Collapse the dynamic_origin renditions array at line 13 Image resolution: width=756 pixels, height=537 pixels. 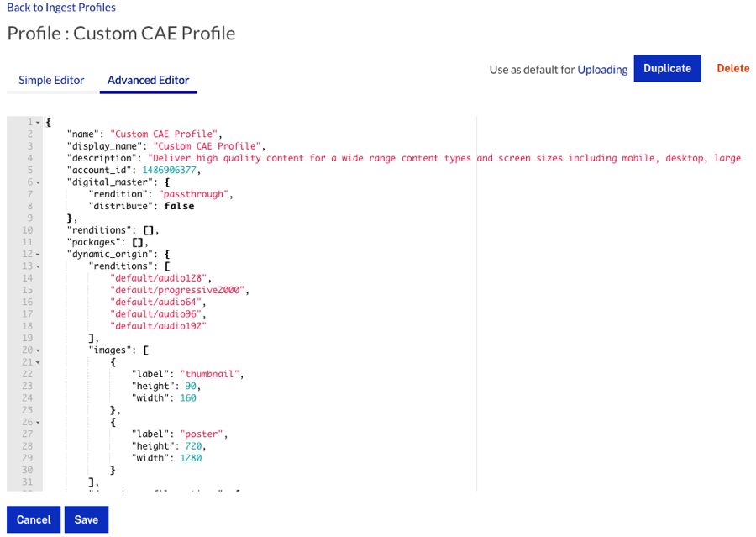click(38, 266)
